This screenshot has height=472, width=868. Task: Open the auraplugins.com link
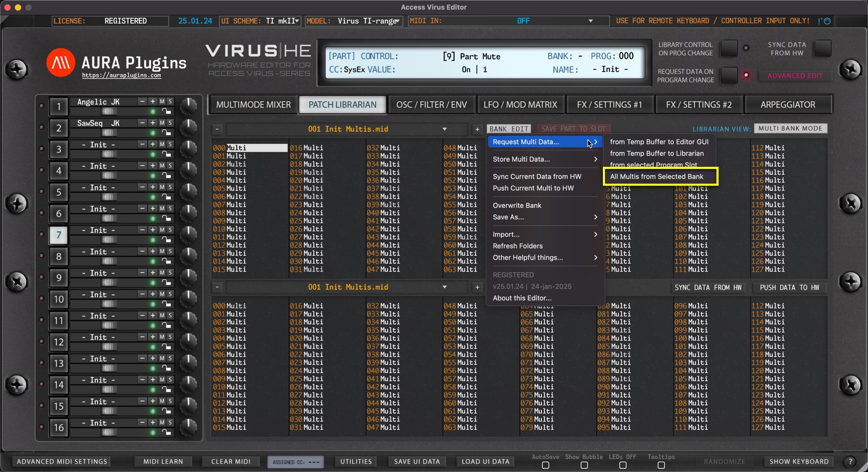(x=122, y=76)
